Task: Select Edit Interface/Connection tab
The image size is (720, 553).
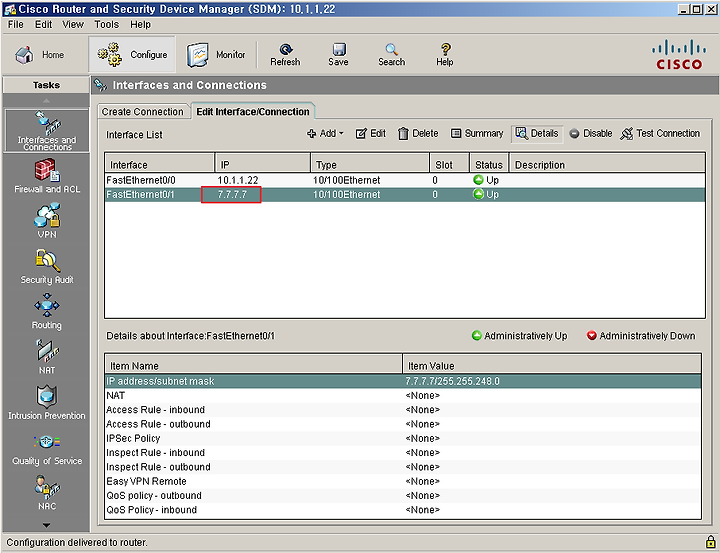Action: click(x=253, y=112)
